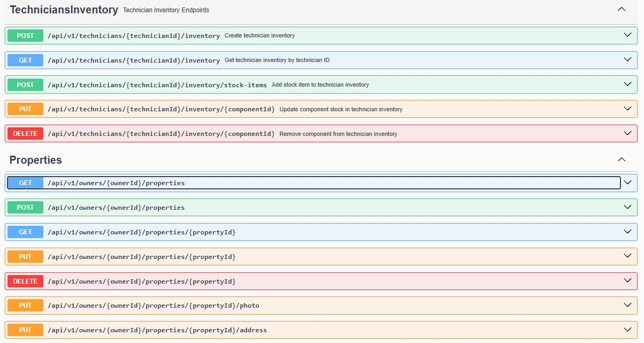Click DELETE badge for Remove component endpoint

25,134
